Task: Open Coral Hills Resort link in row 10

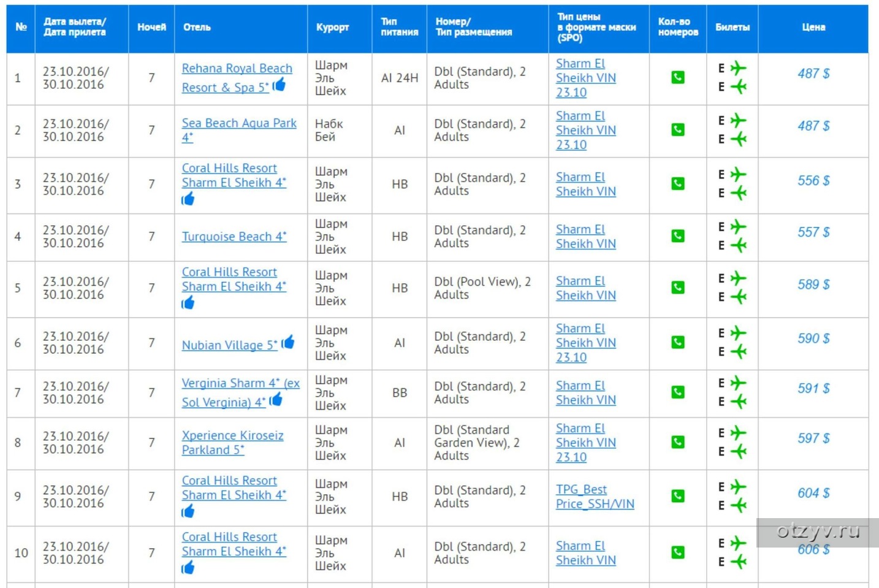Action: 234,544
